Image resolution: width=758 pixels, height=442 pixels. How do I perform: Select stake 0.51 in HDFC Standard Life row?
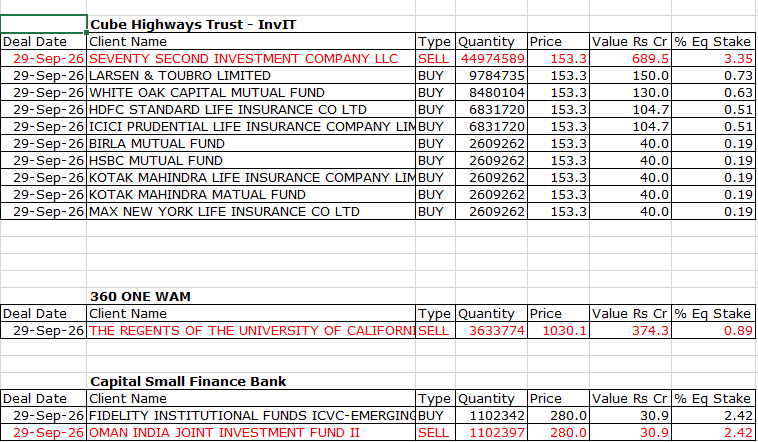click(714, 109)
